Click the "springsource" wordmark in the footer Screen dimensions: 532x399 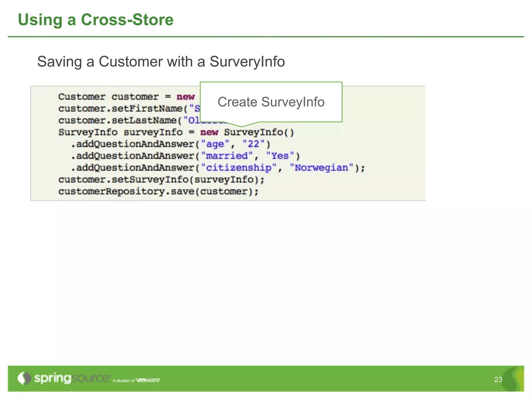point(72,378)
